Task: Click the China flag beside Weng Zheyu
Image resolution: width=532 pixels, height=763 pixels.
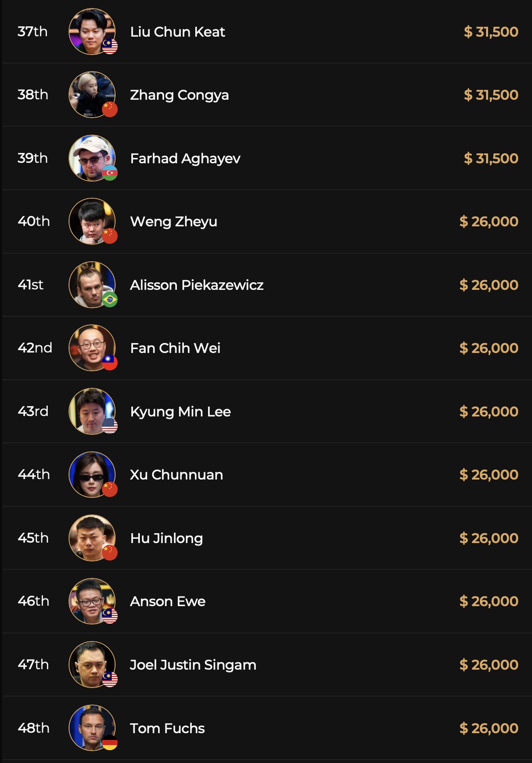Action: (110, 236)
